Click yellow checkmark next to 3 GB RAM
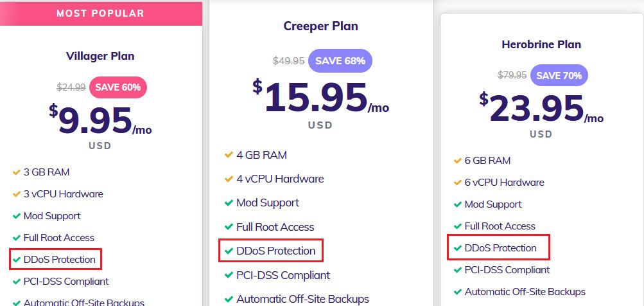The width and height of the screenshot is (644, 306). pyautogui.click(x=17, y=172)
